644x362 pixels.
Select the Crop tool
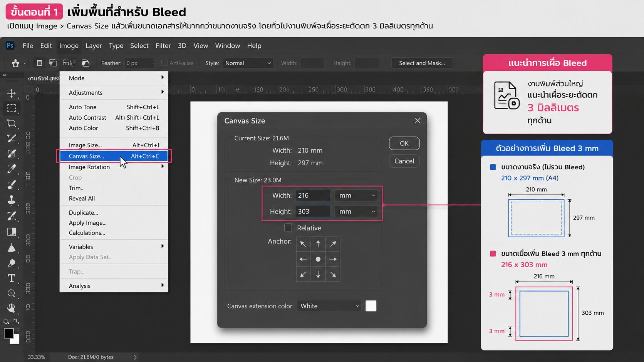click(12, 123)
